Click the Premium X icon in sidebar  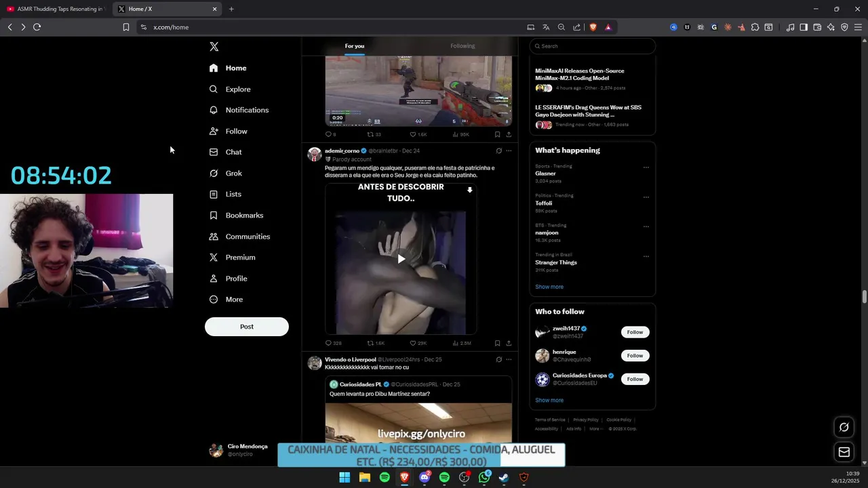(x=214, y=258)
